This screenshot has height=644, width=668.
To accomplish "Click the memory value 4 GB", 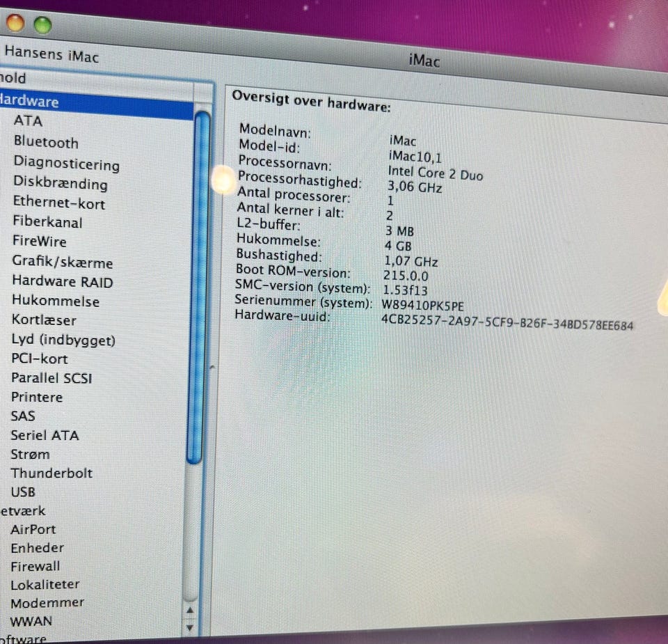I will tap(398, 246).
